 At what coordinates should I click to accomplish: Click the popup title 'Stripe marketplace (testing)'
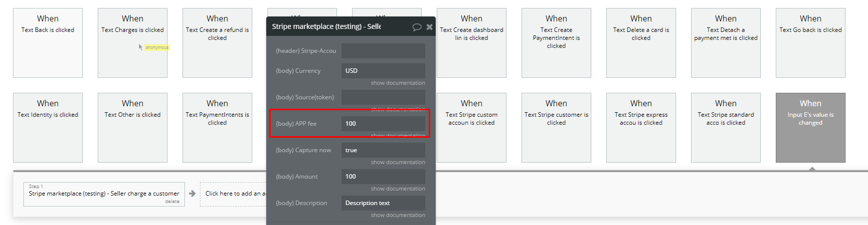pyautogui.click(x=327, y=26)
